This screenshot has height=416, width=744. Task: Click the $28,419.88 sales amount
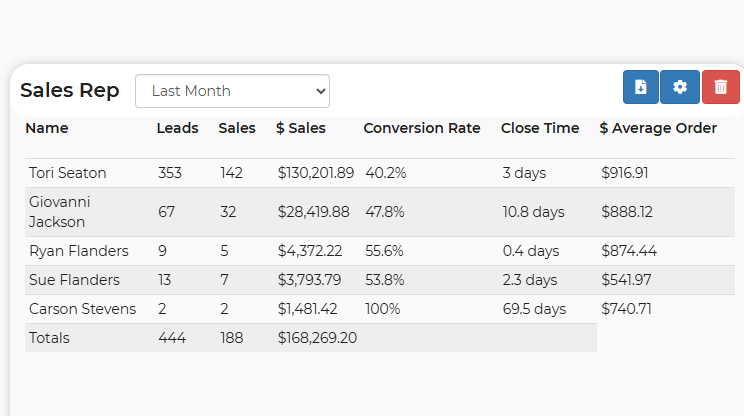(314, 212)
